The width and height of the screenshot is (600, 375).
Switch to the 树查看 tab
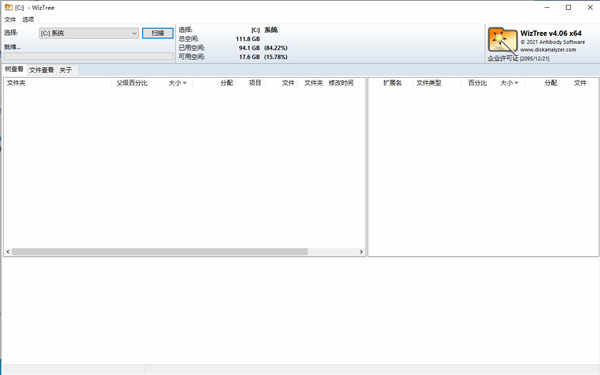tap(14, 69)
